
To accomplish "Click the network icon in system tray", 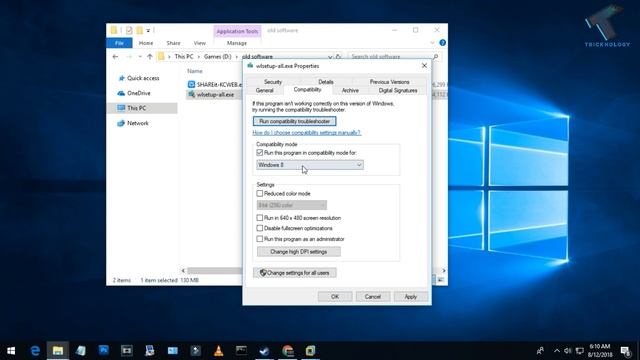I will click(x=580, y=351).
